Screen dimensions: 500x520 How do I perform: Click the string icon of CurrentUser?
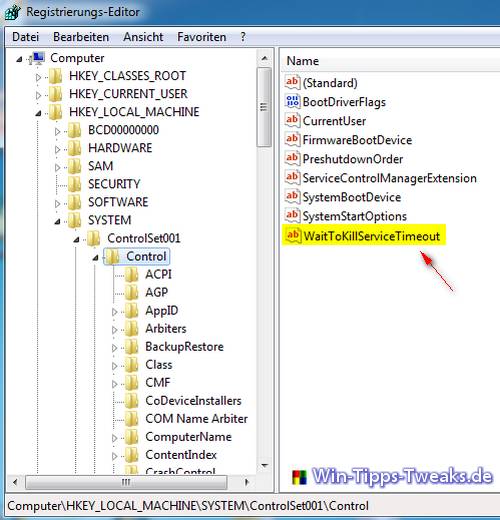(x=292, y=120)
